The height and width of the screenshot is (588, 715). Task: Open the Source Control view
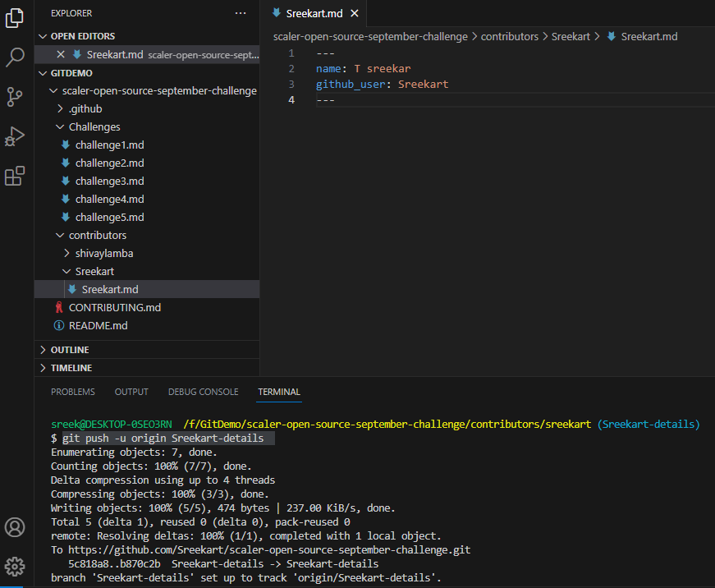[x=14, y=97]
